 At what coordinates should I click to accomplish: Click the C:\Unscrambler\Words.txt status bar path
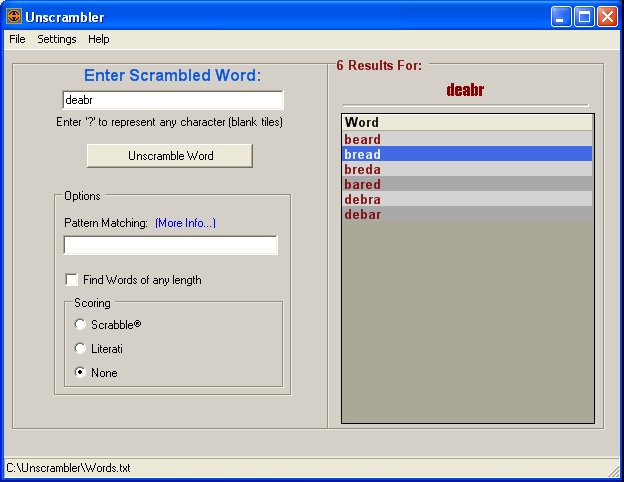pos(68,468)
